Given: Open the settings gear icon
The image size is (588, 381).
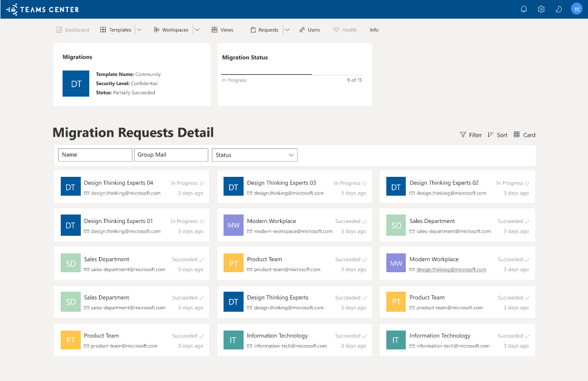Looking at the screenshot, I should 541,9.
